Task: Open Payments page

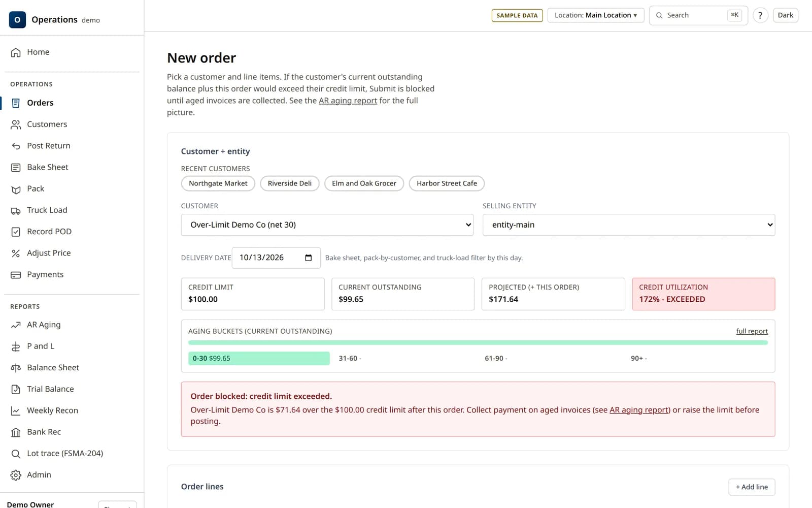Action: click(72, 274)
